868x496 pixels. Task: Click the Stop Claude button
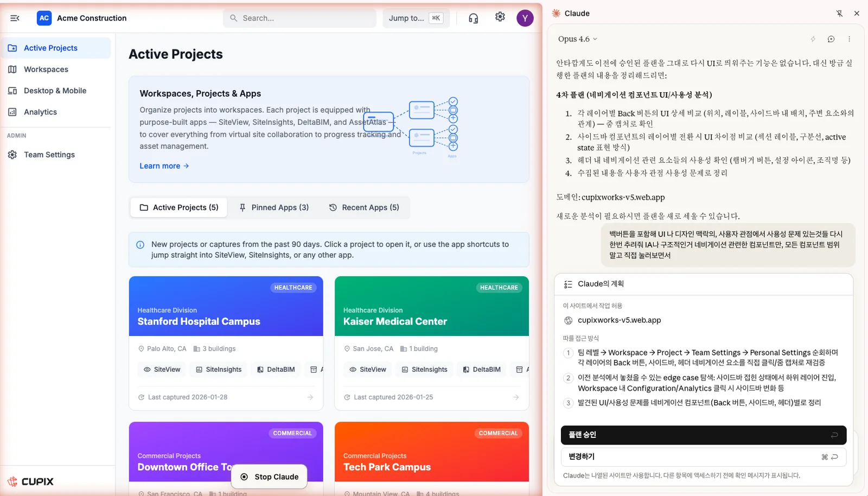tap(269, 476)
